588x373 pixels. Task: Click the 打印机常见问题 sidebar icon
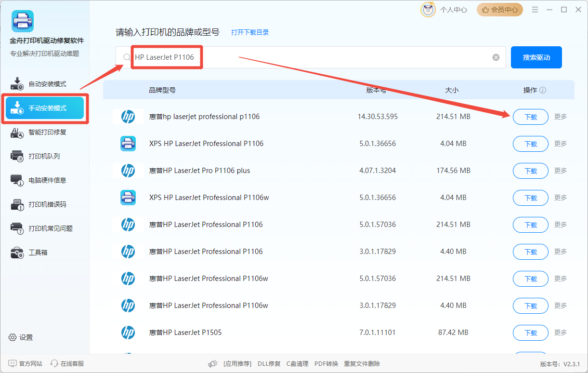coord(17,228)
